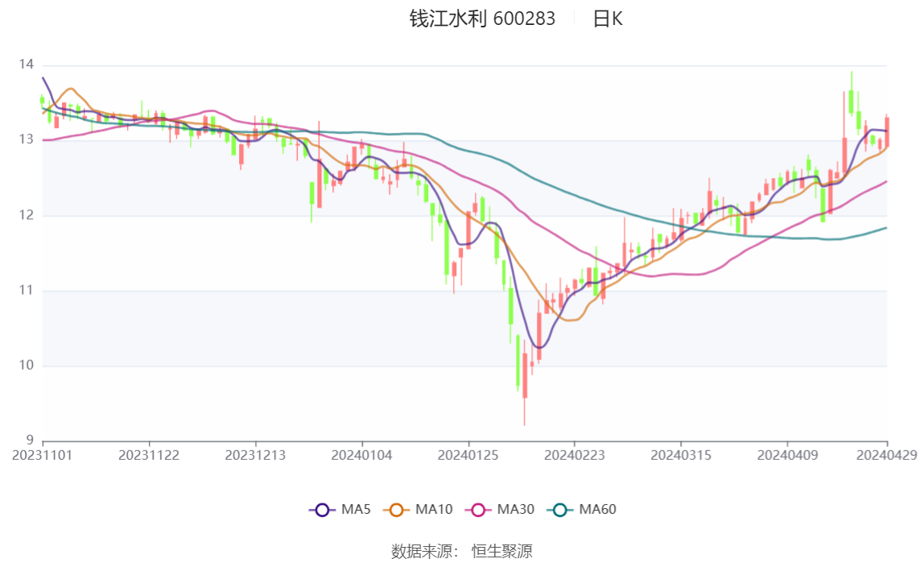
Task: Click the x-axis date 20231213
Action: click(x=255, y=455)
